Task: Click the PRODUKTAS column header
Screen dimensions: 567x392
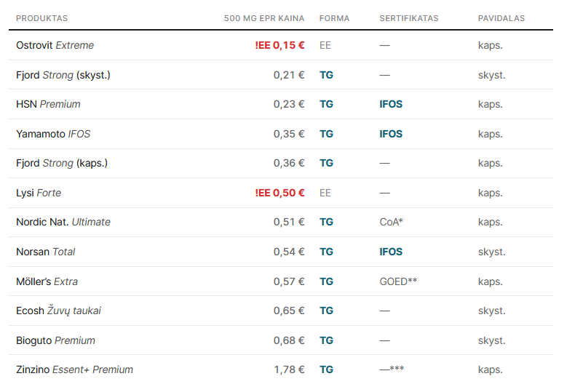Action: pyautogui.click(x=41, y=18)
